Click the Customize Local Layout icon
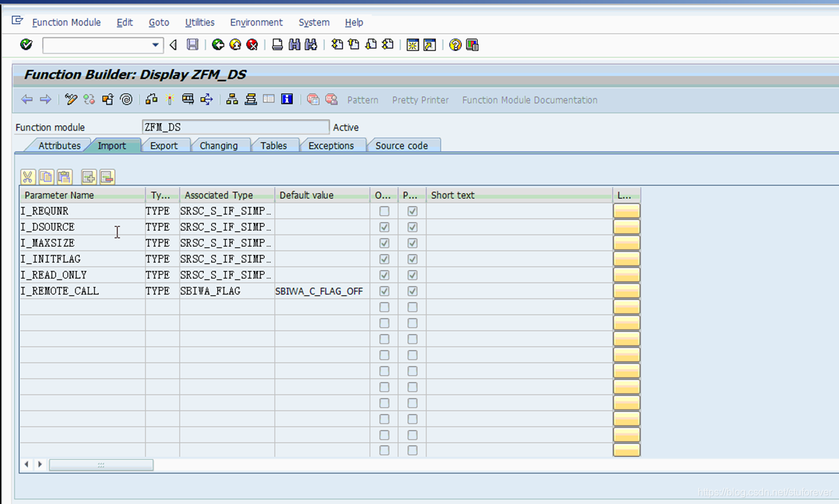The height and width of the screenshot is (504, 839). (x=472, y=44)
